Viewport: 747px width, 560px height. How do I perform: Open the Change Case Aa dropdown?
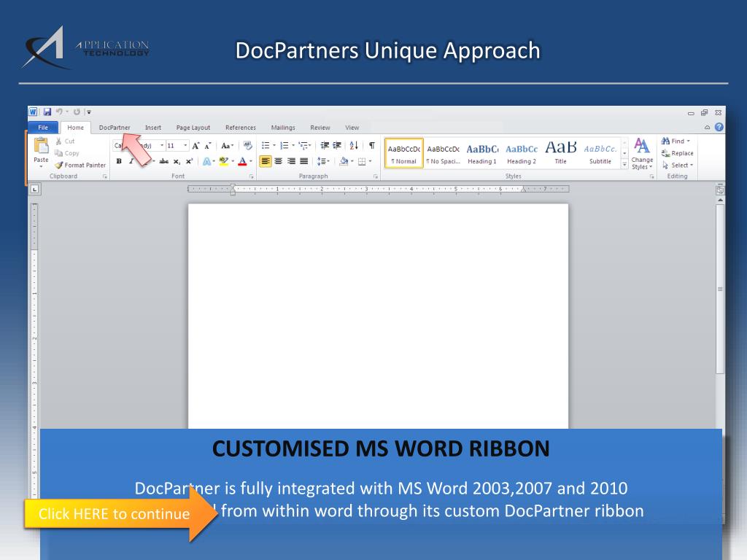click(228, 146)
